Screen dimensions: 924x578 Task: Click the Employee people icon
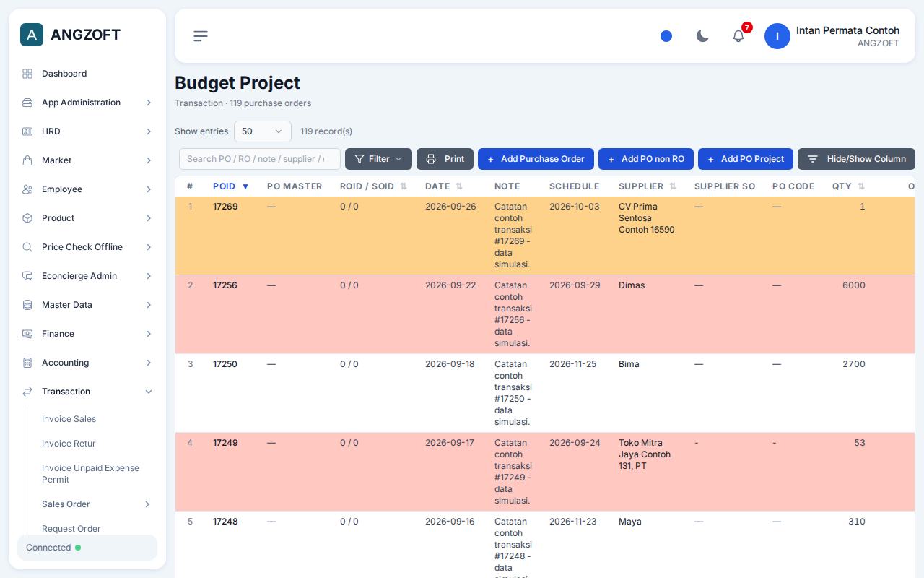tap(27, 189)
